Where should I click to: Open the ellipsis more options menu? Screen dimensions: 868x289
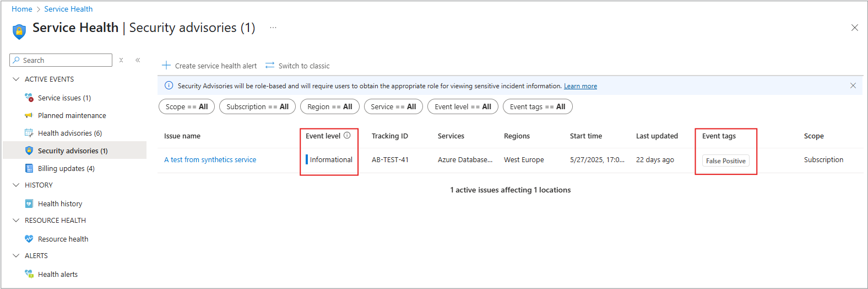[273, 28]
